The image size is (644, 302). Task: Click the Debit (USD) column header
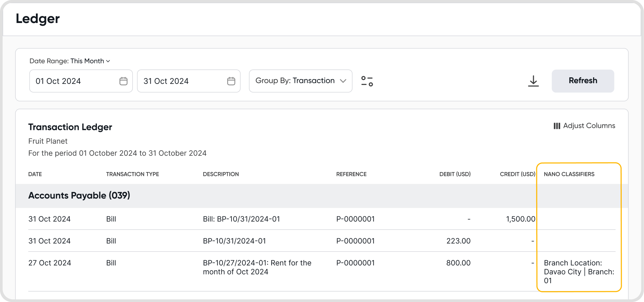455,174
